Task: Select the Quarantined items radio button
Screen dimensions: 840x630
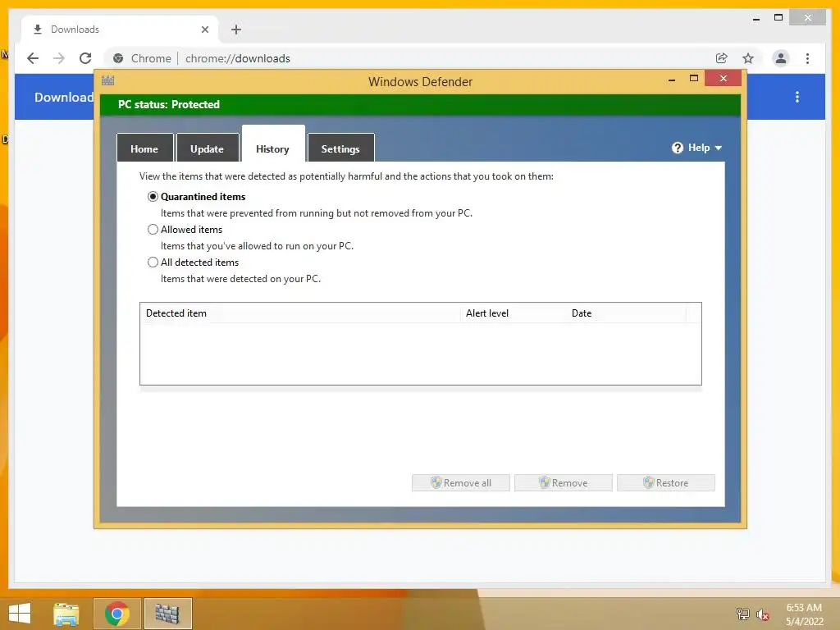Action: pyautogui.click(x=153, y=197)
